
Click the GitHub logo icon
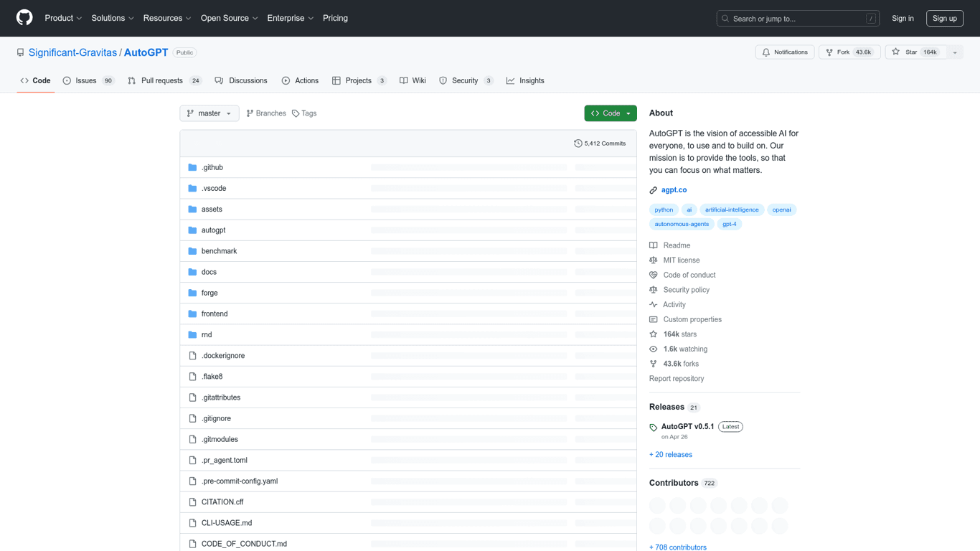(x=24, y=18)
